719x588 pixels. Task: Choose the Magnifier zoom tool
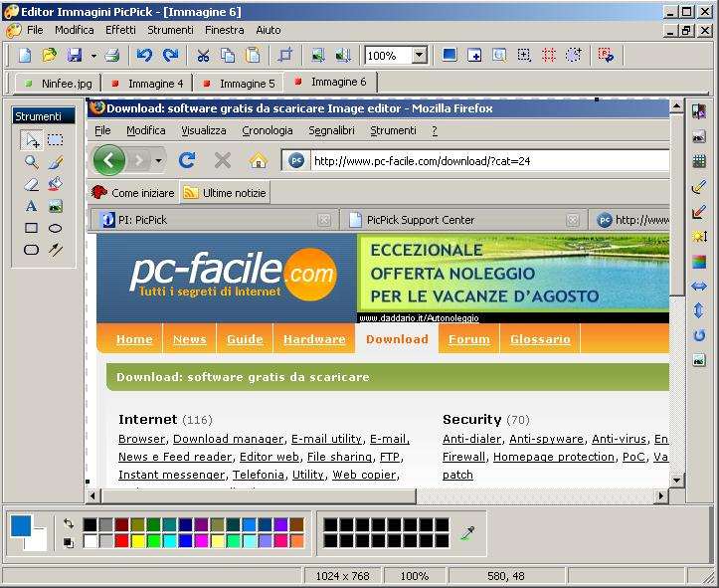31,162
